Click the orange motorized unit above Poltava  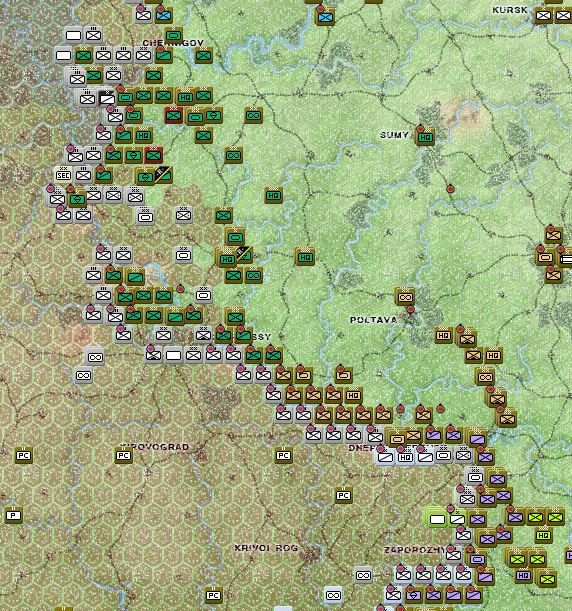tap(405, 297)
